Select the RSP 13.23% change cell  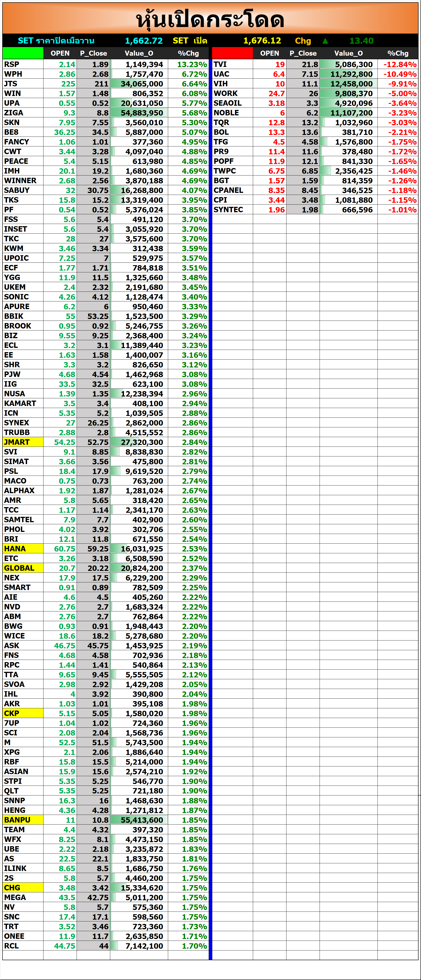188,64
